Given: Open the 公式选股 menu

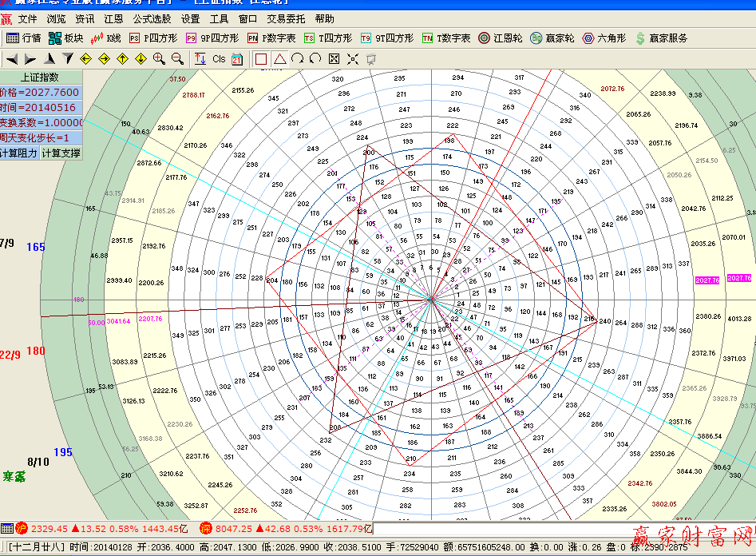Looking at the screenshot, I should [152, 18].
